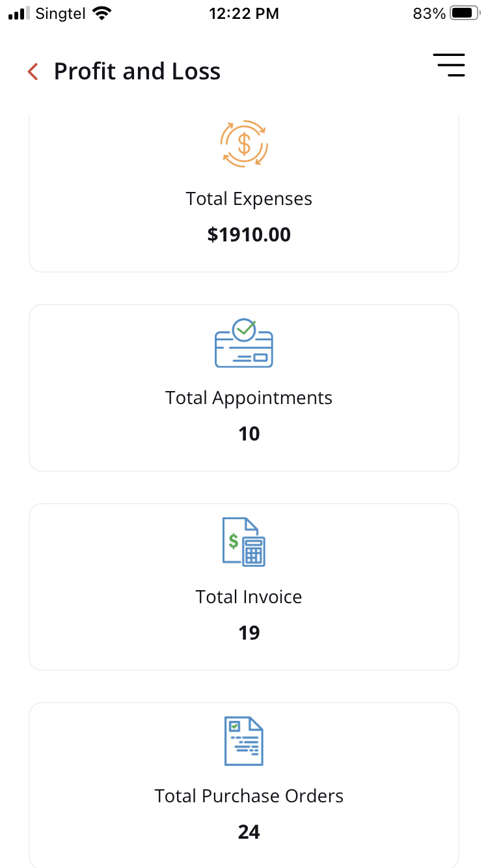Select the appointments count 10
Image resolution: width=488 pixels, height=868 pixels.
(x=249, y=433)
